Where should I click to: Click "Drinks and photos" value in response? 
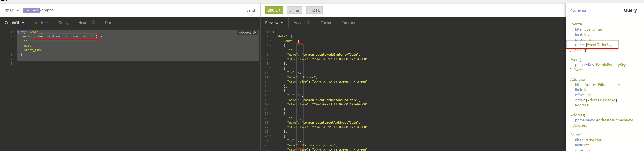(319, 145)
